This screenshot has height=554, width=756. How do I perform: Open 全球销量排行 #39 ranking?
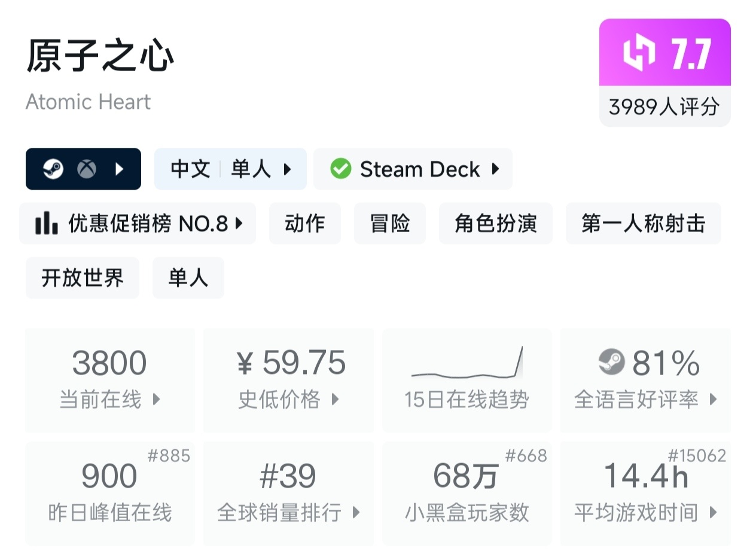coord(288,494)
